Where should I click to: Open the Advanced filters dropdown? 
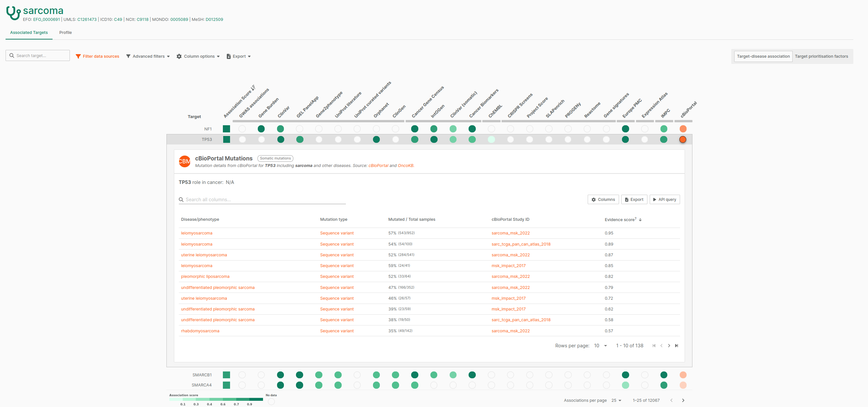pyautogui.click(x=148, y=56)
